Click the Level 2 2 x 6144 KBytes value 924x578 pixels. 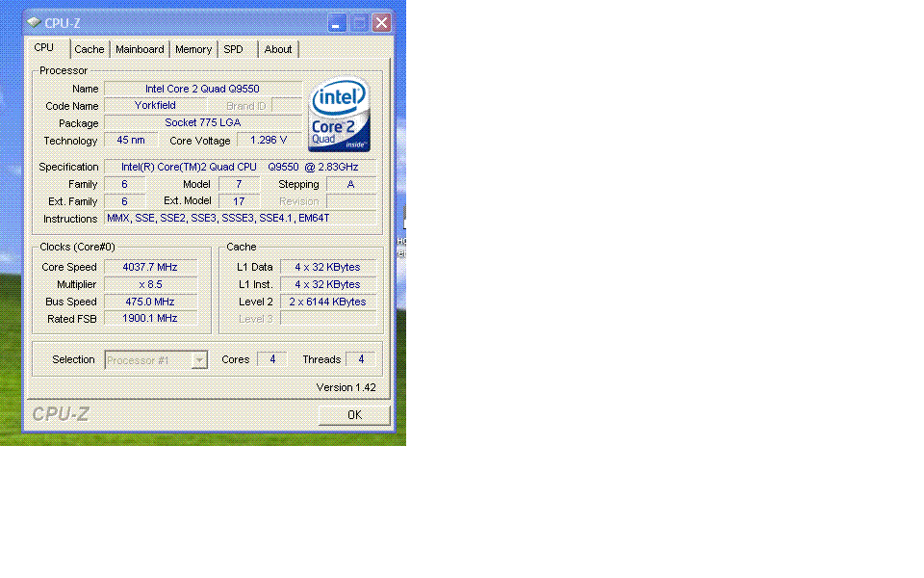pos(327,302)
